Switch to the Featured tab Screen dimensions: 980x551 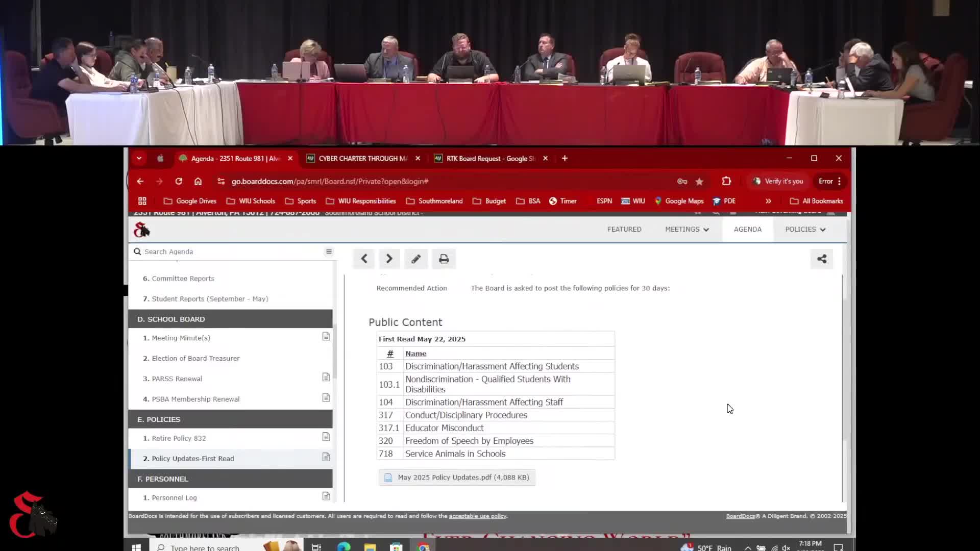pos(624,229)
